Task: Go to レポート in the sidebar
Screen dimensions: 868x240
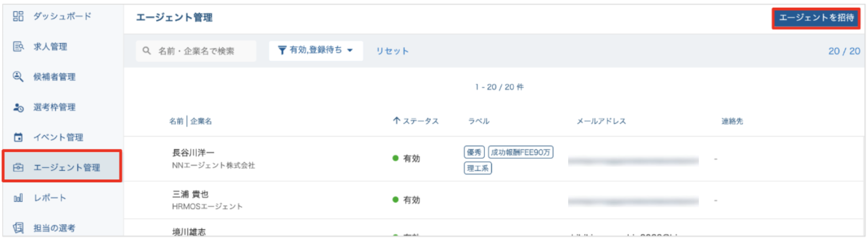Action: pyautogui.click(x=50, y=198)
